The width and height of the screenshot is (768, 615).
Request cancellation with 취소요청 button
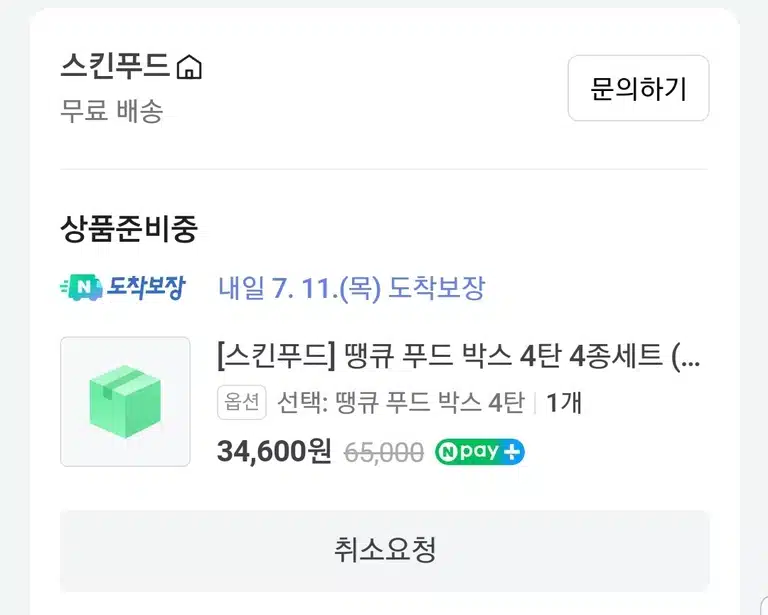[384, 550]
